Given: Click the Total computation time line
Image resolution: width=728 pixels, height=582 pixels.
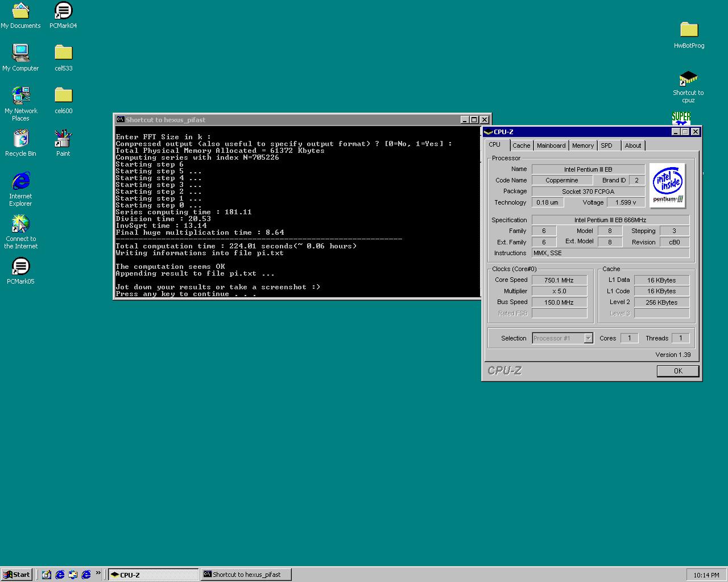Looking at the screenshot, I should click(236, 246).
